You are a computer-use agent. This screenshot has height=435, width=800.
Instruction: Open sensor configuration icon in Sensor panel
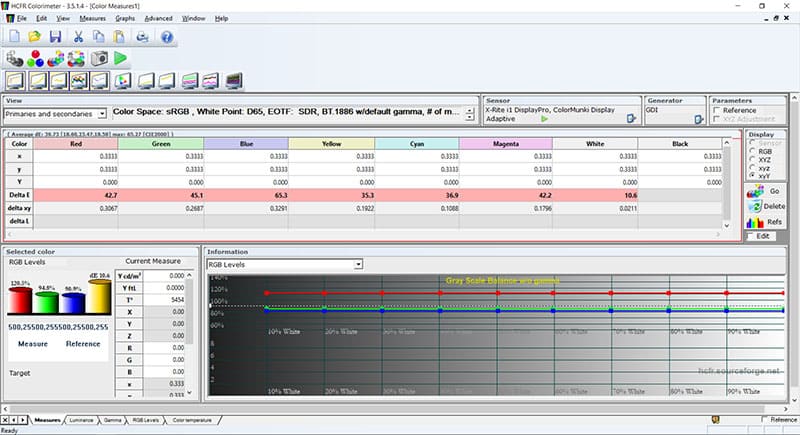[631, 118]
